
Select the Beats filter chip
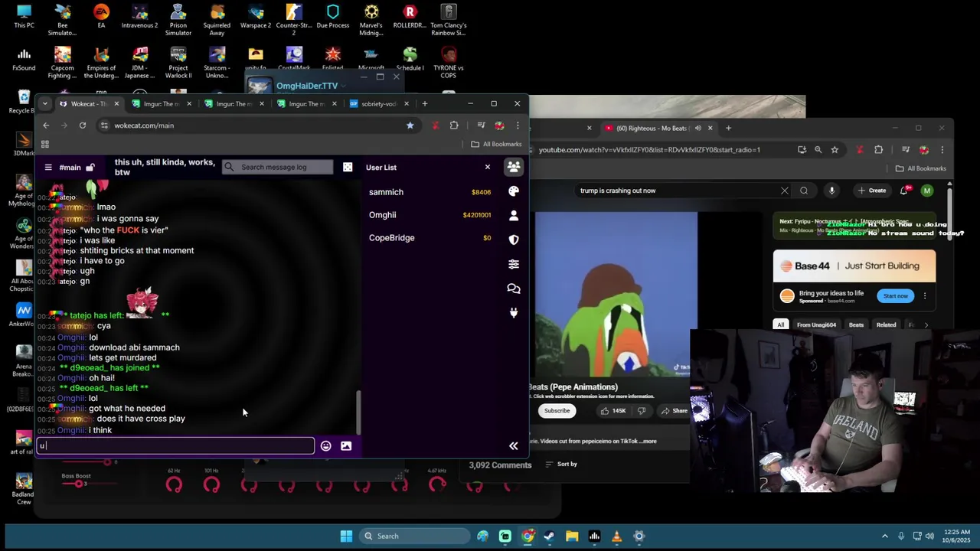coord(856,324)
